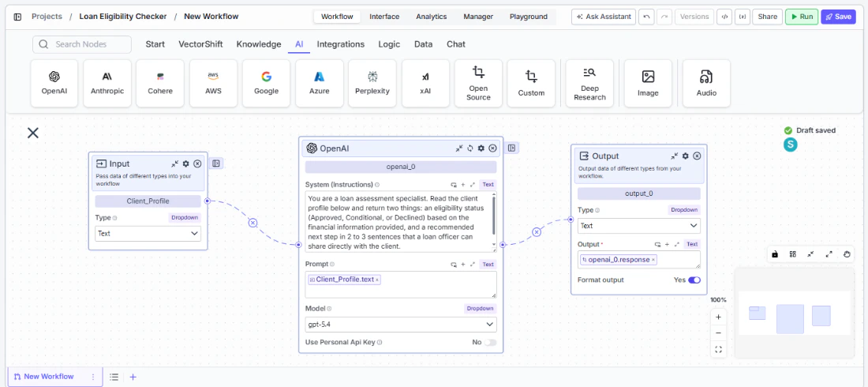Add an xAI node
This screenshot has height=387, width=868.
coord(425,83)
